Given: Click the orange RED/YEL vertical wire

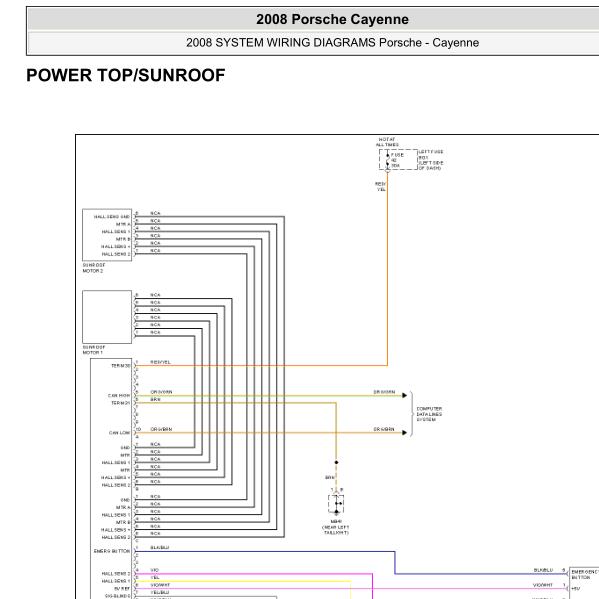Looking at the screenshot, I should click(x=387, y=267).
